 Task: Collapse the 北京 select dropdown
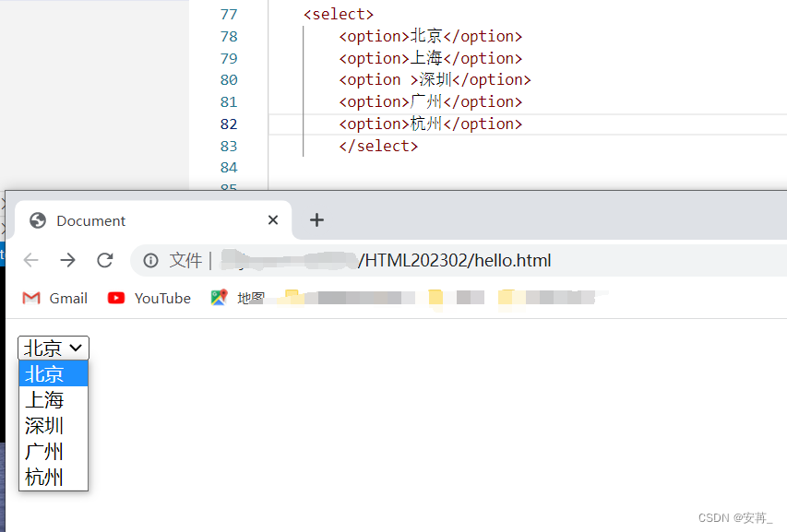[x=54, y=348]
